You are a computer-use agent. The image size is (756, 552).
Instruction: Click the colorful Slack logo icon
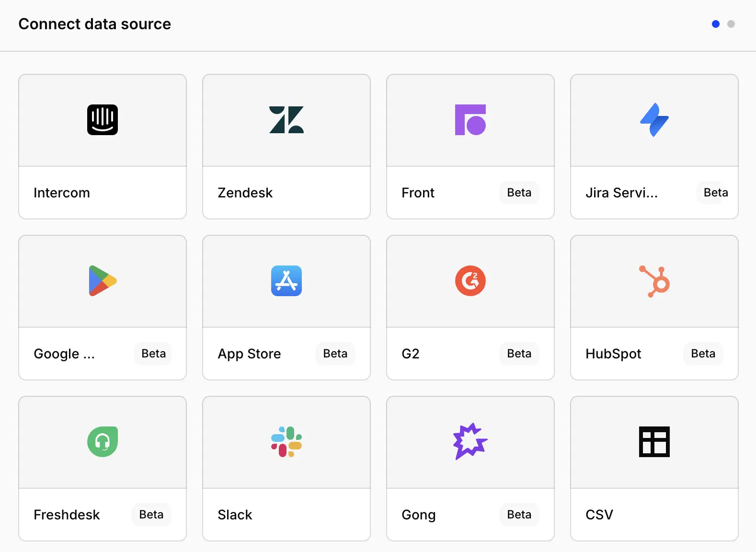pos(286,442)
